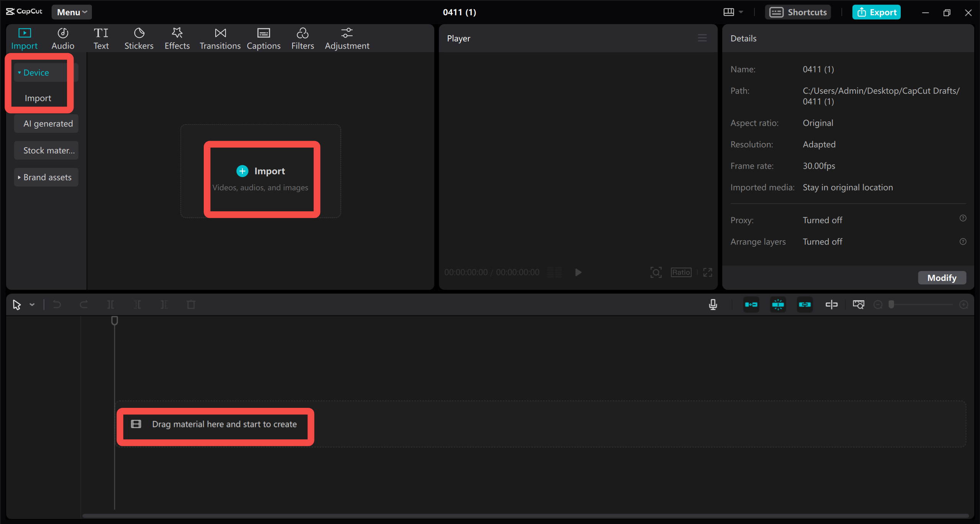Click the Export button

(x=876, y=12)
